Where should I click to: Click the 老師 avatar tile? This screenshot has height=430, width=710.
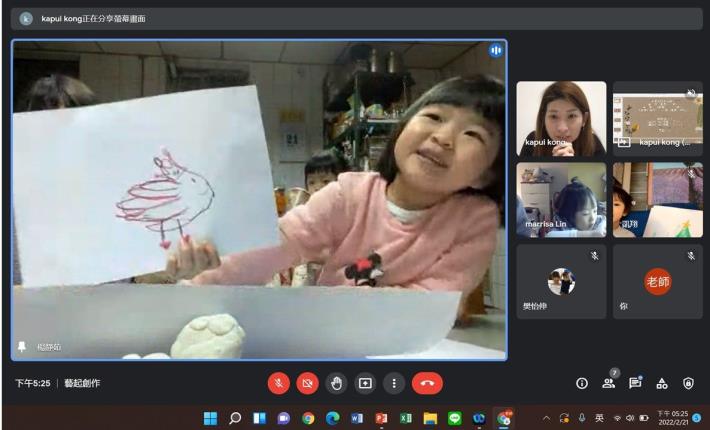tap(657, 282)
